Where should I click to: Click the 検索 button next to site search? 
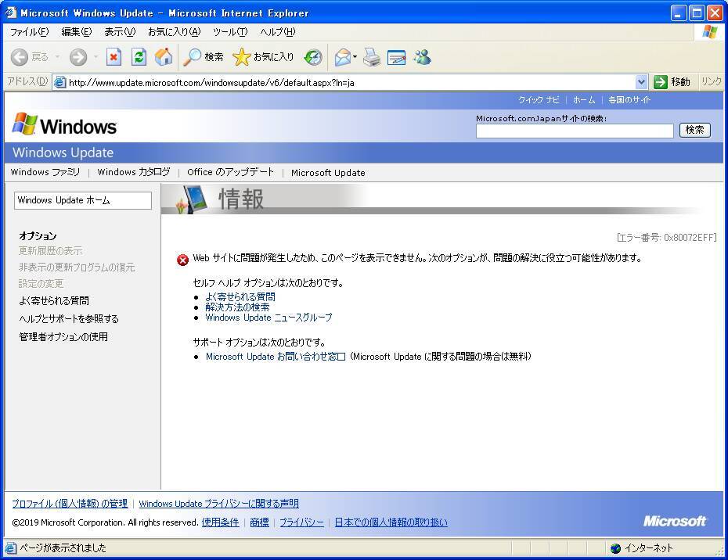click(x=694, y=130)
